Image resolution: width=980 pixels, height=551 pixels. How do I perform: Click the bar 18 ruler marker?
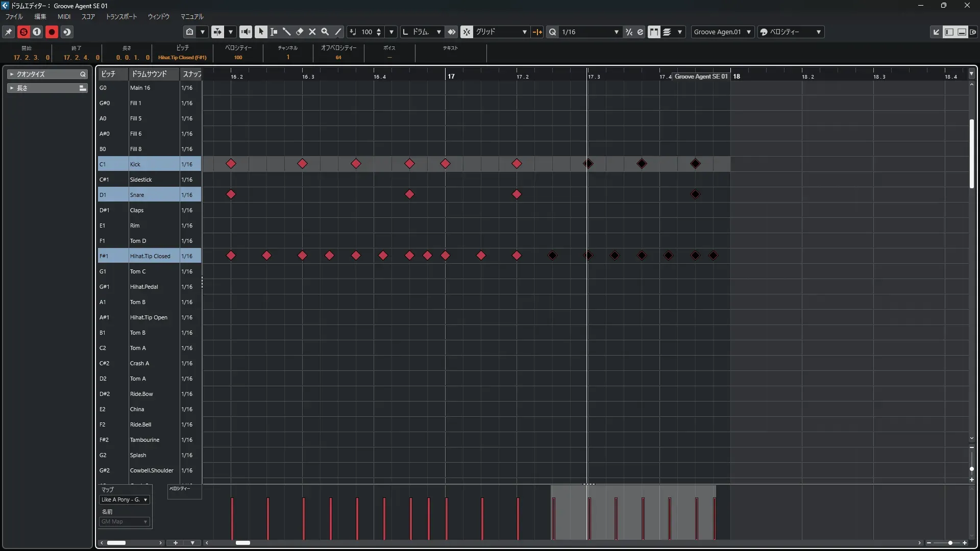click(x=737, y=77)
